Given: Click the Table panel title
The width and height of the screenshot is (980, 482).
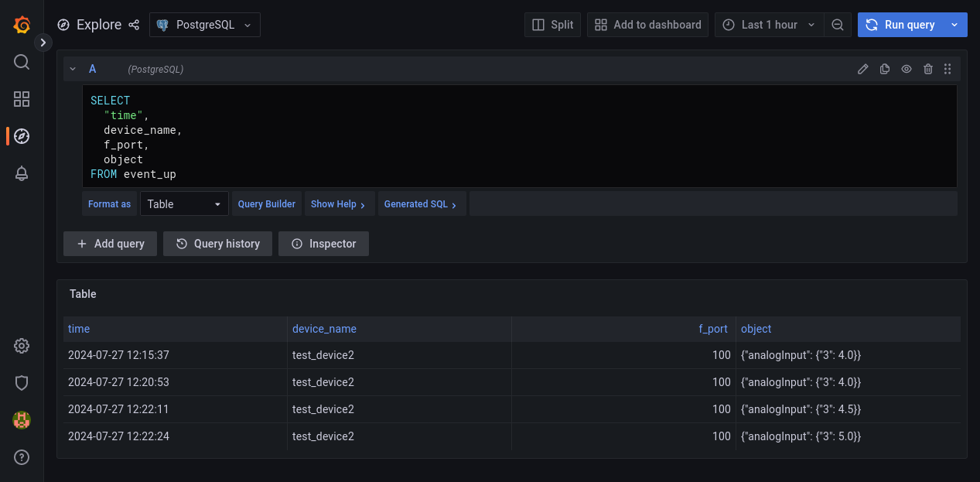Looking at the screenshot, I should [83, 294].
